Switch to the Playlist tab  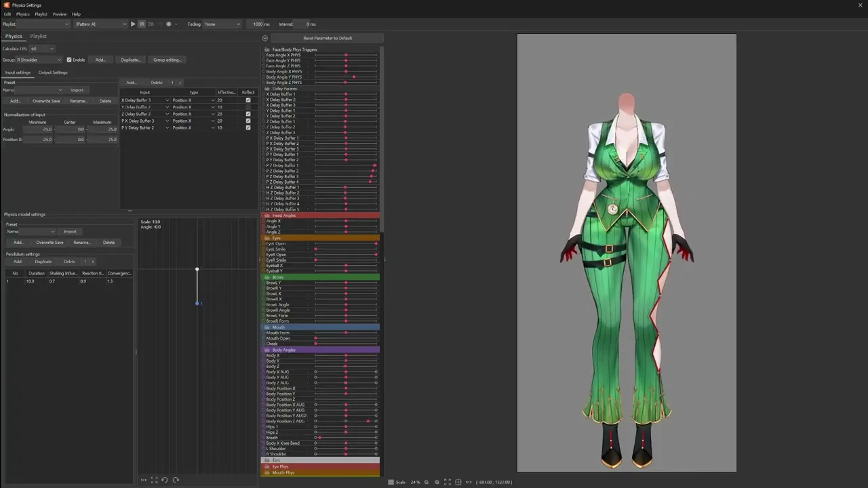(38, 36)
